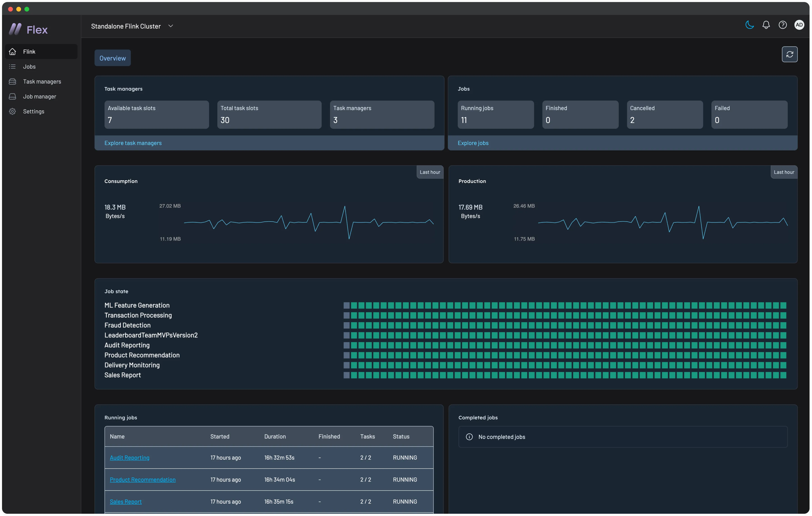
Task: Click the Flex logo
Action: 28,30
